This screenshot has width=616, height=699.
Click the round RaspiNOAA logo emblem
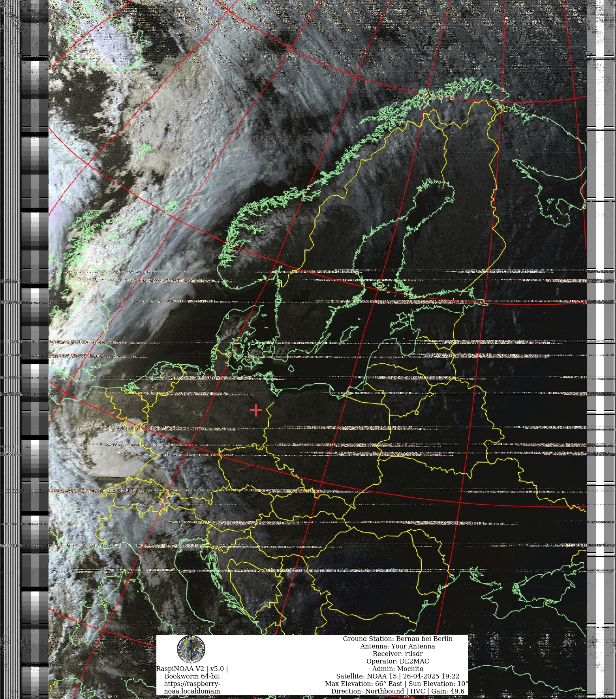(191, 648)
